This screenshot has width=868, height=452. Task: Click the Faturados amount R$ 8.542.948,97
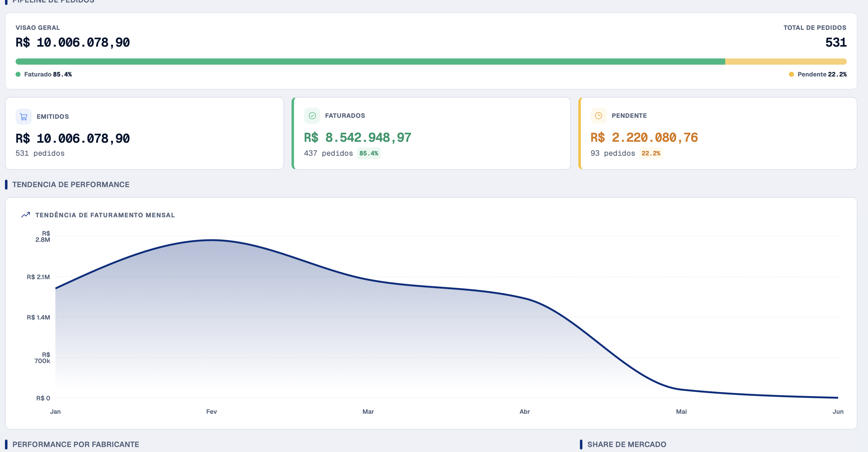(357, 137)
